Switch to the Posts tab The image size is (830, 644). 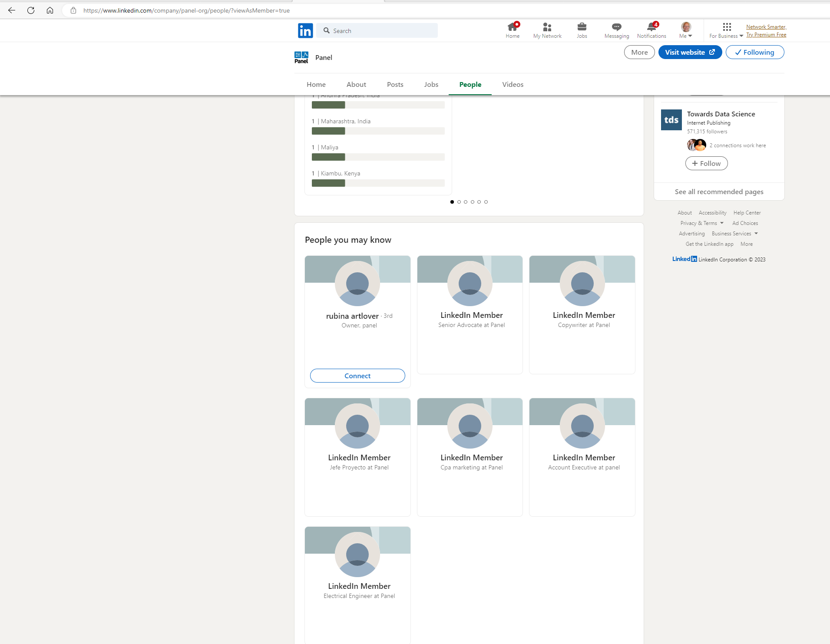395,84
